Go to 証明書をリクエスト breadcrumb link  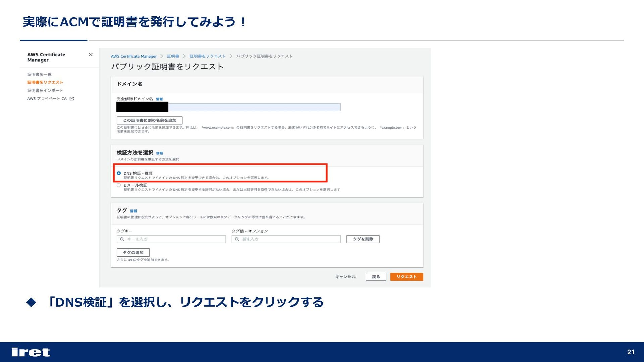(208, 56)
